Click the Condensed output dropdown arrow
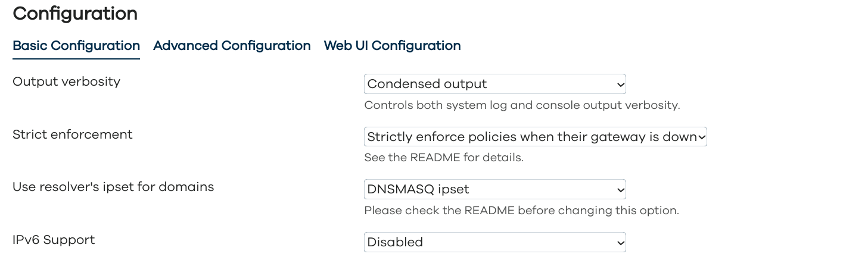 click(620, 84)
